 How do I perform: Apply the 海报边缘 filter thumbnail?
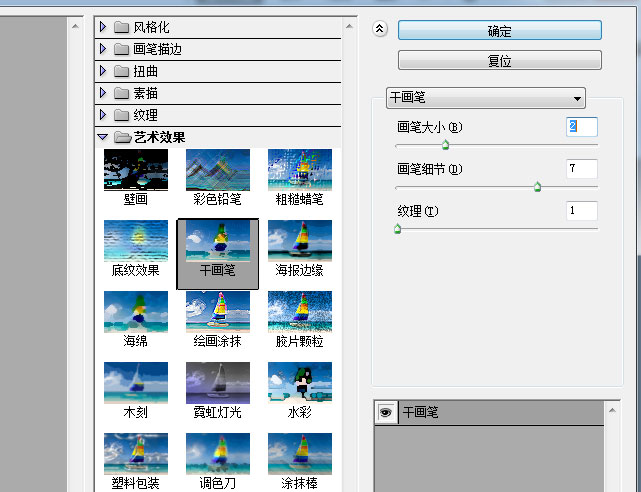[299, 241]
